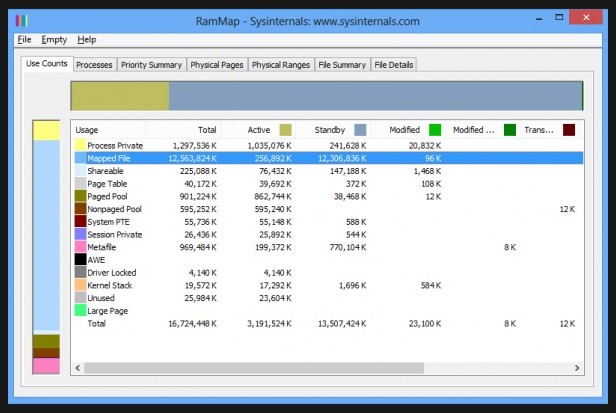Sort by the Modified column header

pos(407,130)
